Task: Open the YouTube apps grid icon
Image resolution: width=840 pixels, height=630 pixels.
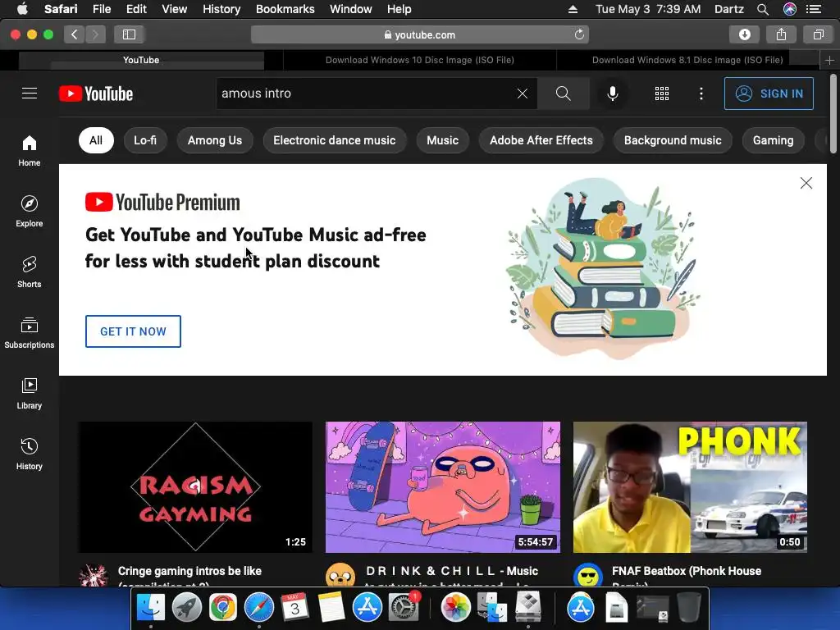Action: (x=662, y=94)
